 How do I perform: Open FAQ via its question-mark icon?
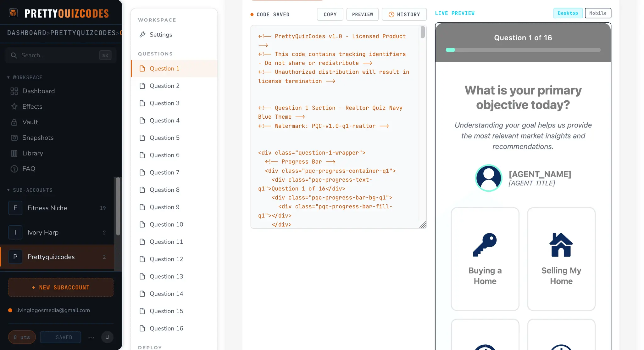pos(14,169)
